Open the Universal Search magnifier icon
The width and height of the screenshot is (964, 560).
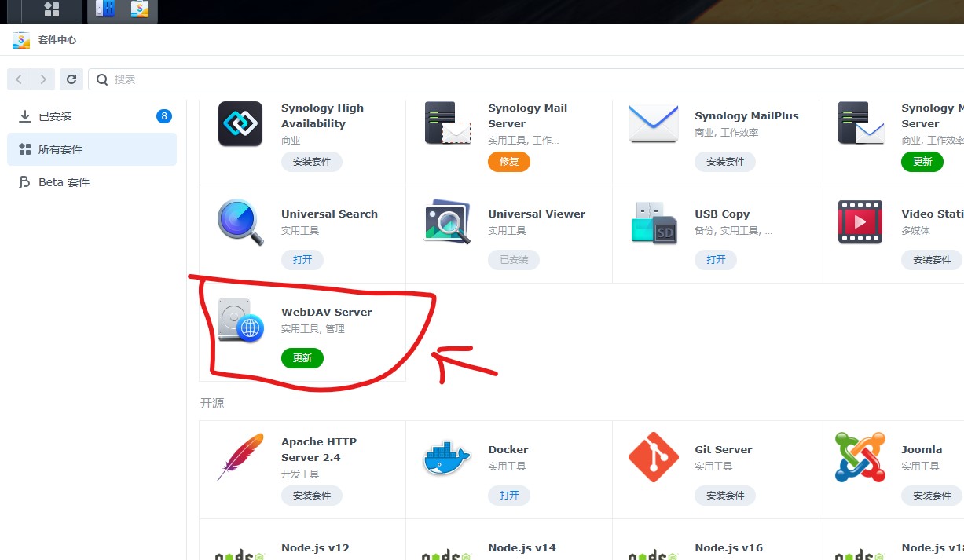[x=240, y=222]
